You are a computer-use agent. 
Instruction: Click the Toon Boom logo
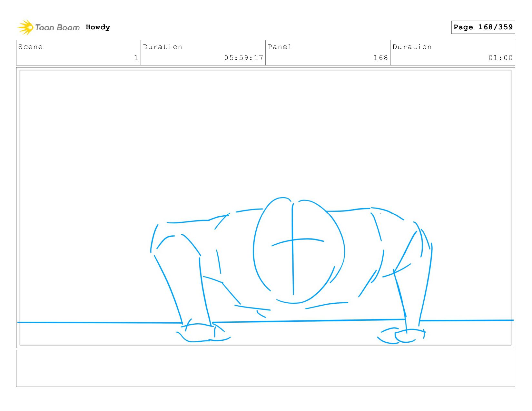pyautogui.click(x=48, y=27)
